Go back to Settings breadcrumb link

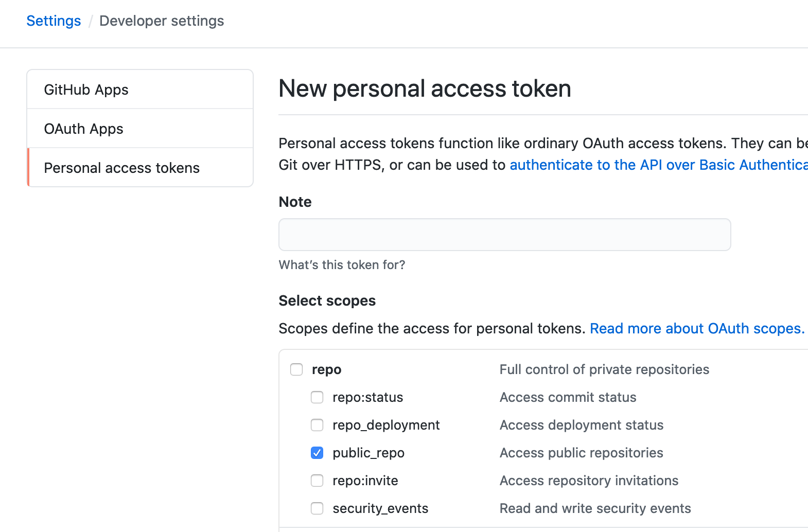pyautogui.click(x=54, y=21)
